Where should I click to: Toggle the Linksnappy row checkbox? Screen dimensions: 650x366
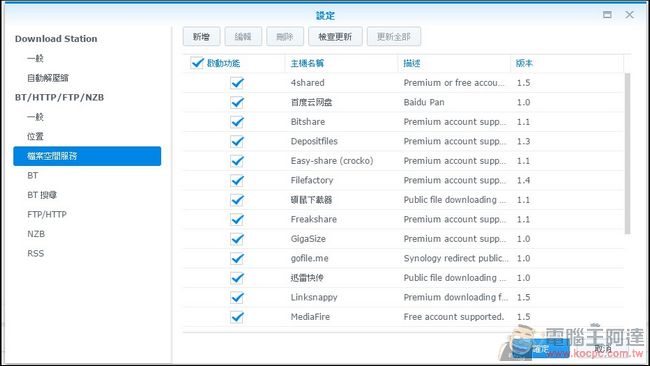coord(237,297)
